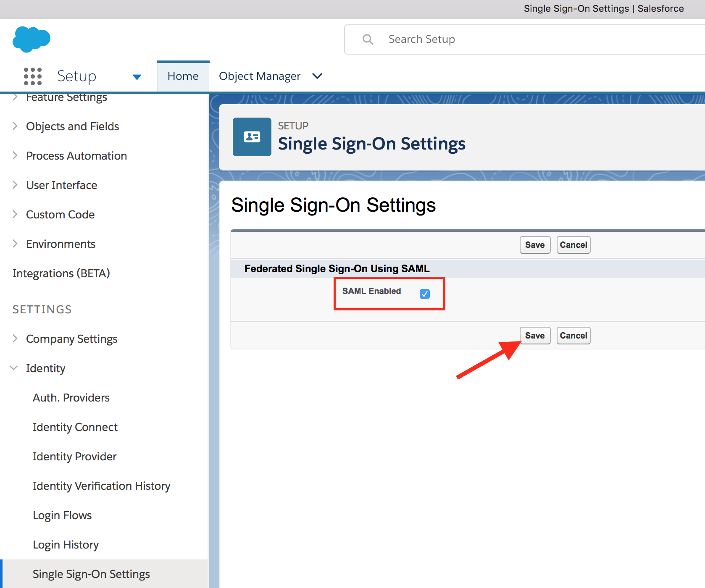The image size is (705, 588).
Task: Uncheck the SAML Enabled checkbox
Action: pos(425,294)
